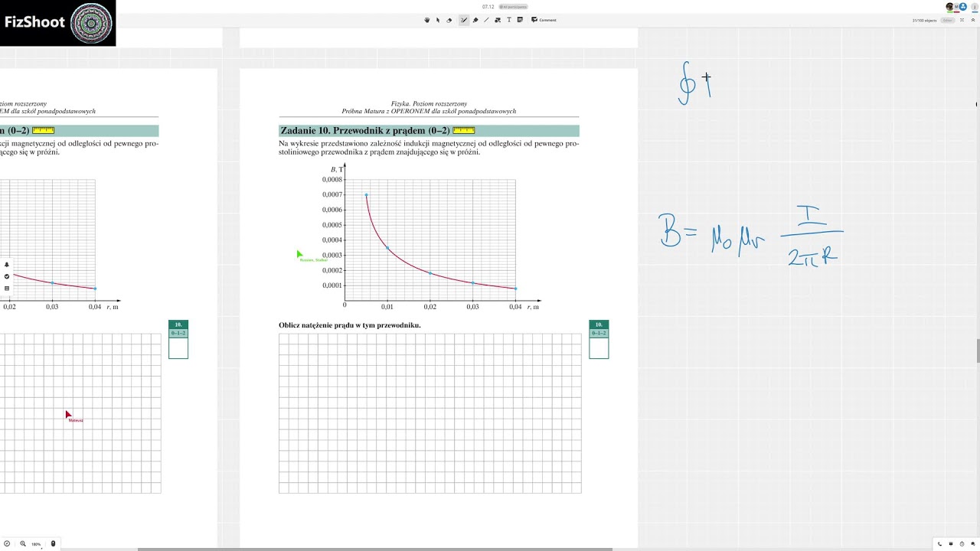Screen dimensions: 980x551
Task: Start a call with phone icon
Action: point(939,544)
